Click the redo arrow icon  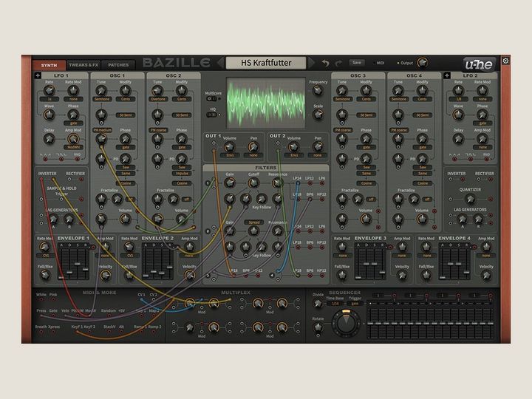point(338,63)
